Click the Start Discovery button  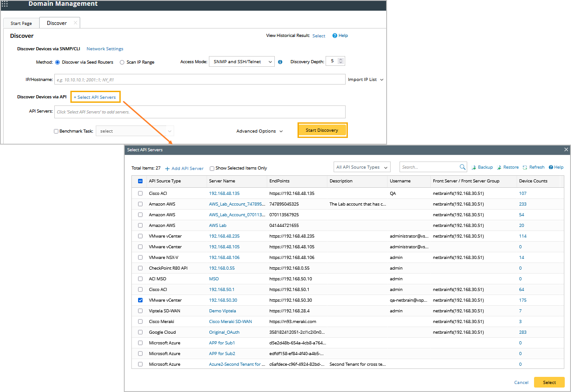click(x=322, y=130)
